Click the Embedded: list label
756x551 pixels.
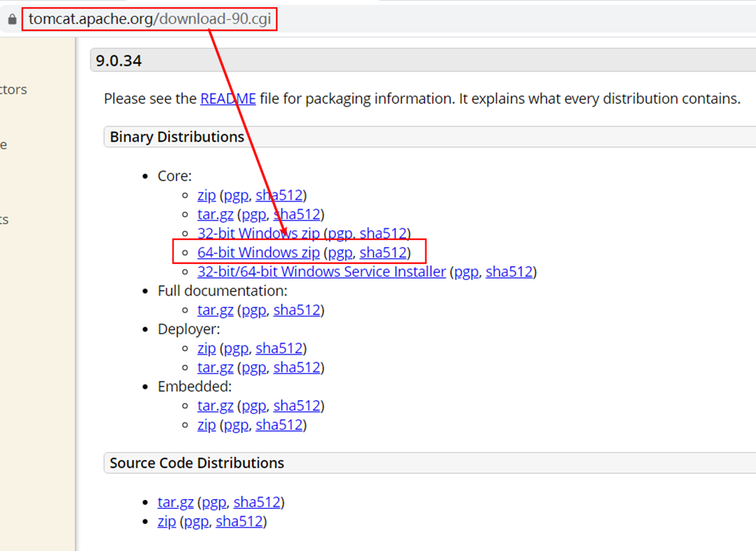point(194,387)
